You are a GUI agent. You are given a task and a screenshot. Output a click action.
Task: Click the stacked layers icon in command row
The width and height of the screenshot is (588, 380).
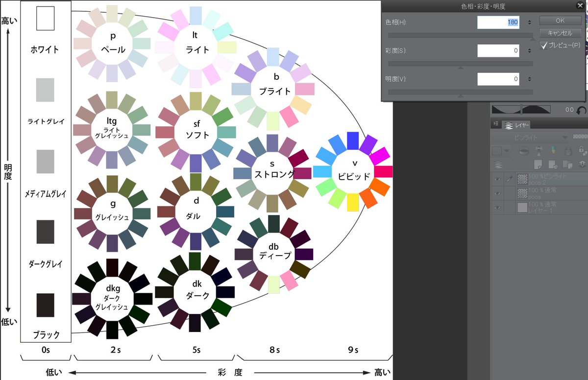coord(498,165)
